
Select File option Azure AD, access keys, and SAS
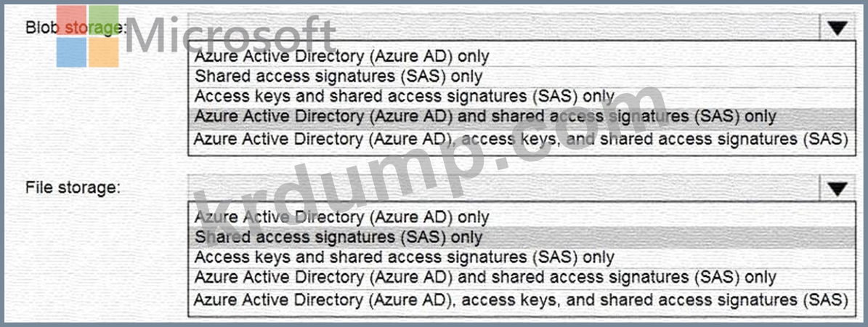(x=521, y=300)
